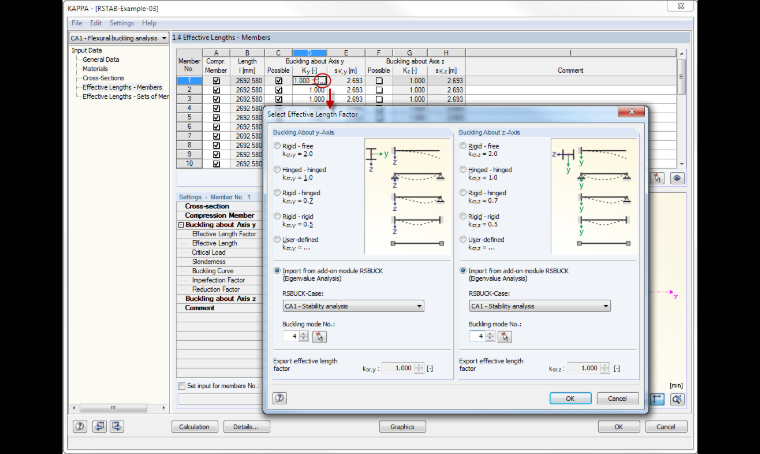The image size is (760, 454).
Task: Select Rigid - rigid for z-axis buckling
Action: click(463, 216)
